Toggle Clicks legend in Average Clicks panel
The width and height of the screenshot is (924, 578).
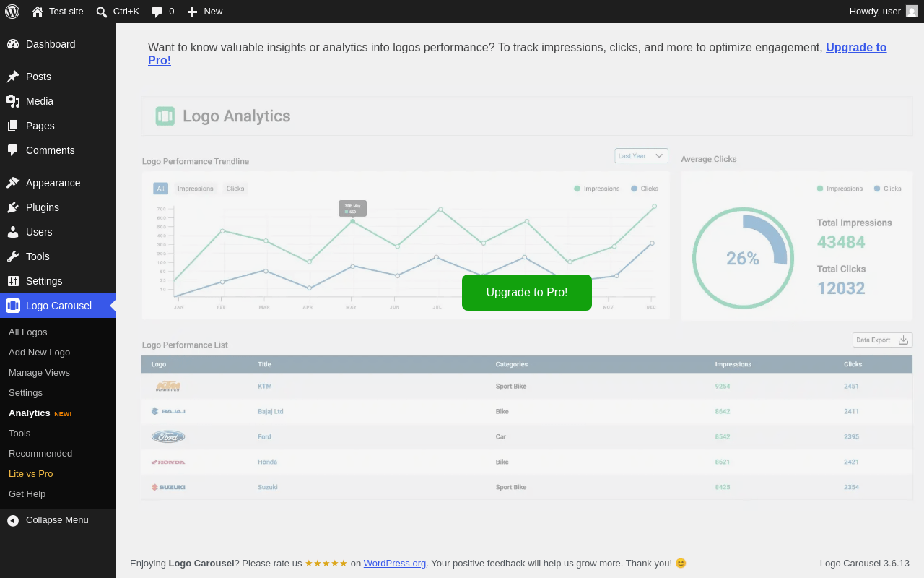click(x=887, y=189)
